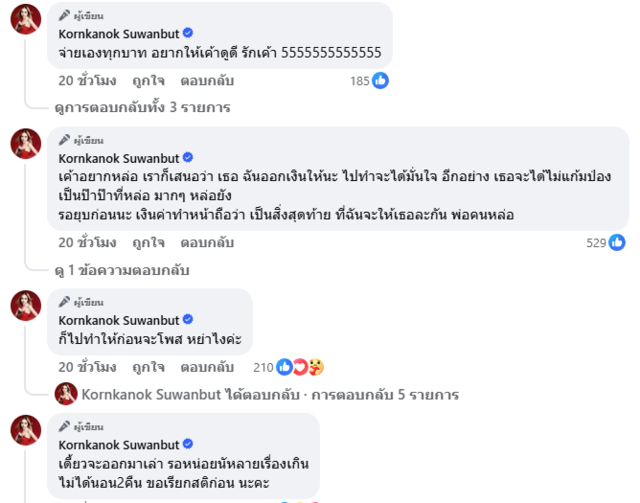Expand "ดู 1 ข้อความตอบกลับ" reply thread
The height and width of the screenshot is (503, 640).
coord(125,270)
